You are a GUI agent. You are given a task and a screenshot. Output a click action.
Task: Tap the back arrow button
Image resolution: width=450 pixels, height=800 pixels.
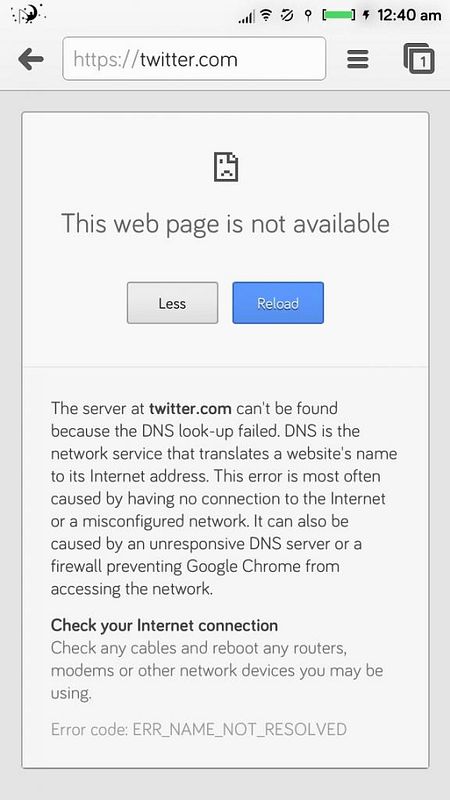[x=31, y=60]
